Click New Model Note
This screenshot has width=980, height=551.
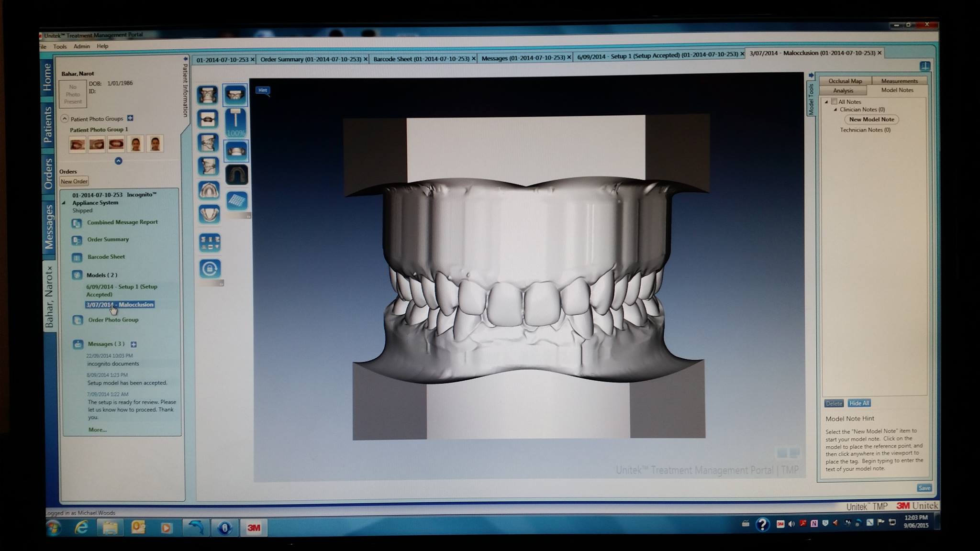(871, 120)
